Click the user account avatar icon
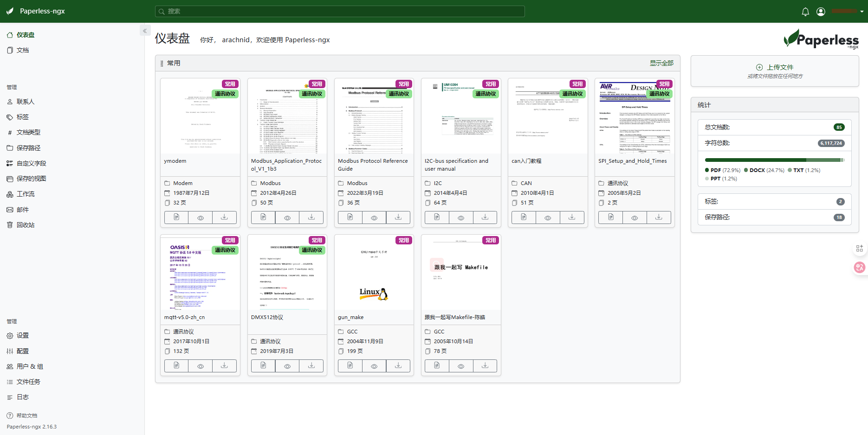868x435 pixels. pos(821,12)
